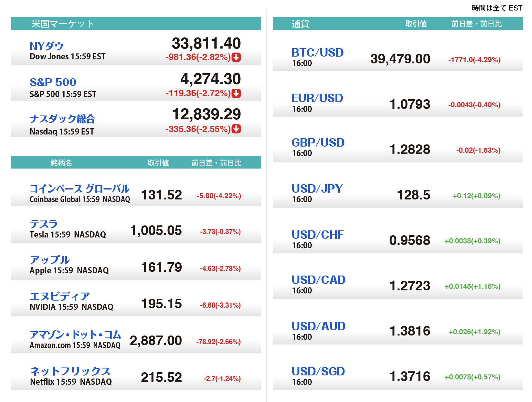Open the USD/CHF currency pair
532x402 pixels.
(x=318, y=234)
